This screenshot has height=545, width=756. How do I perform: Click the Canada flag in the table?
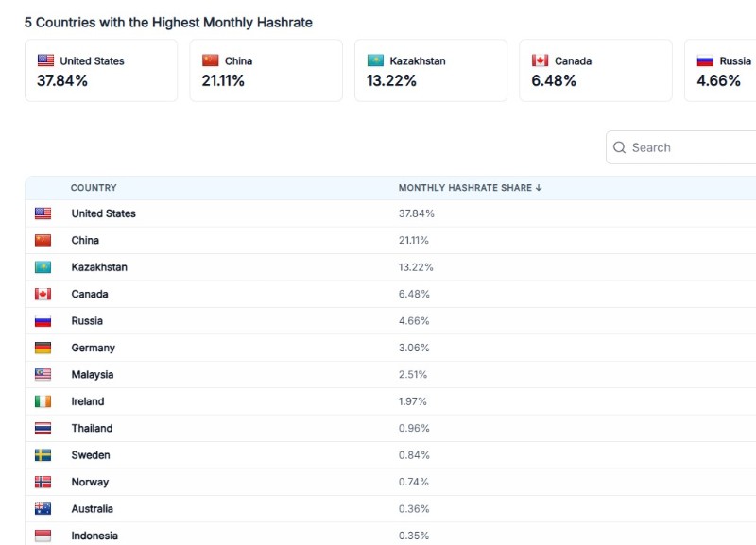(x=43, y=294)
